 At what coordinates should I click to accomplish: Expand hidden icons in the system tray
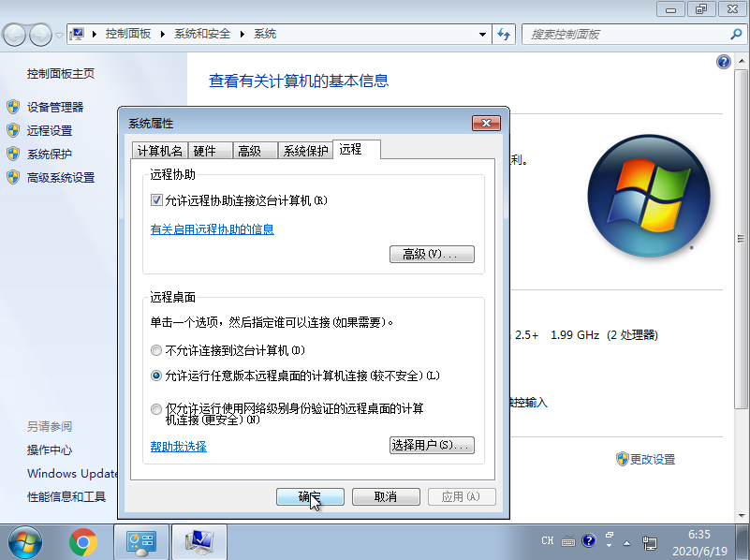626,541
